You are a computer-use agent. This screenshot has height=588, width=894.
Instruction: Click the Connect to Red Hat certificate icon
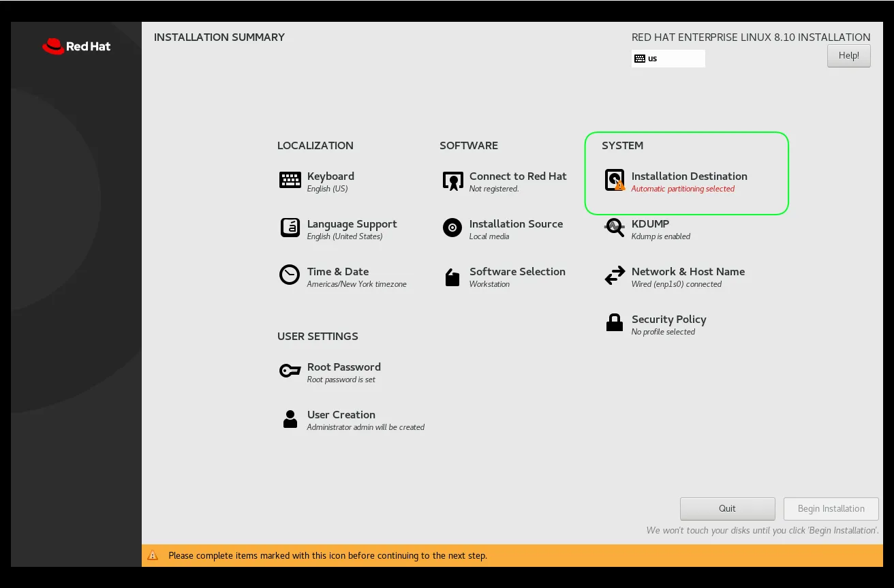452,181
